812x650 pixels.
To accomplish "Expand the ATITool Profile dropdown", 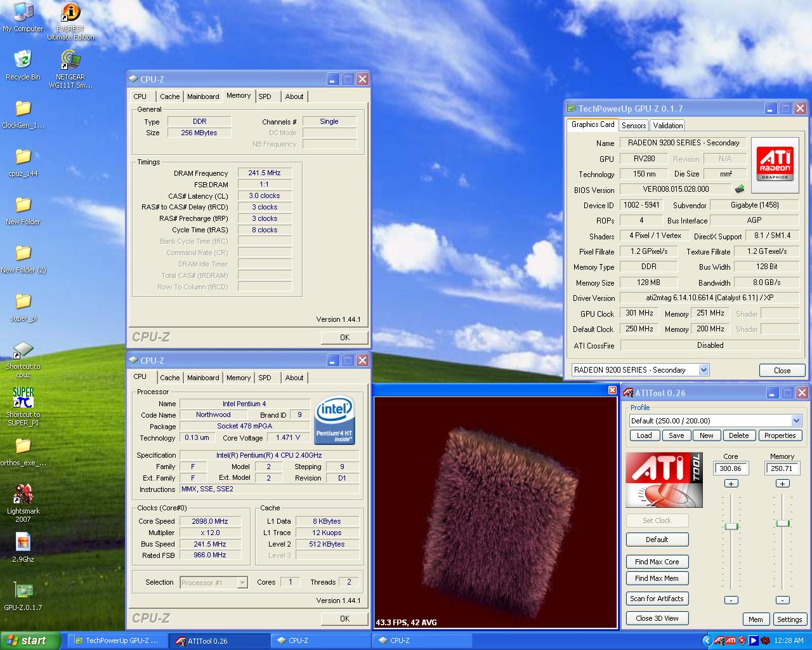I will pyautogui.click(x=796, y=421).
